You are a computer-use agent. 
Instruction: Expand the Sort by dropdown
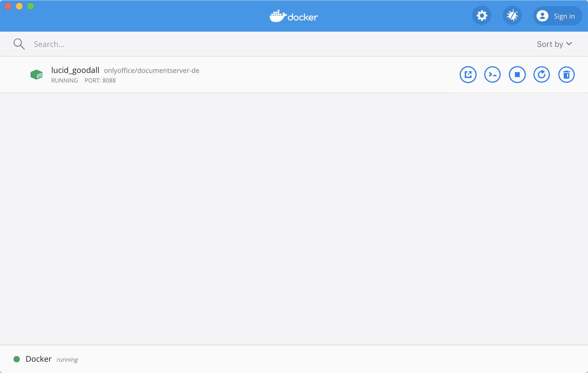click(x=554, y=44)
